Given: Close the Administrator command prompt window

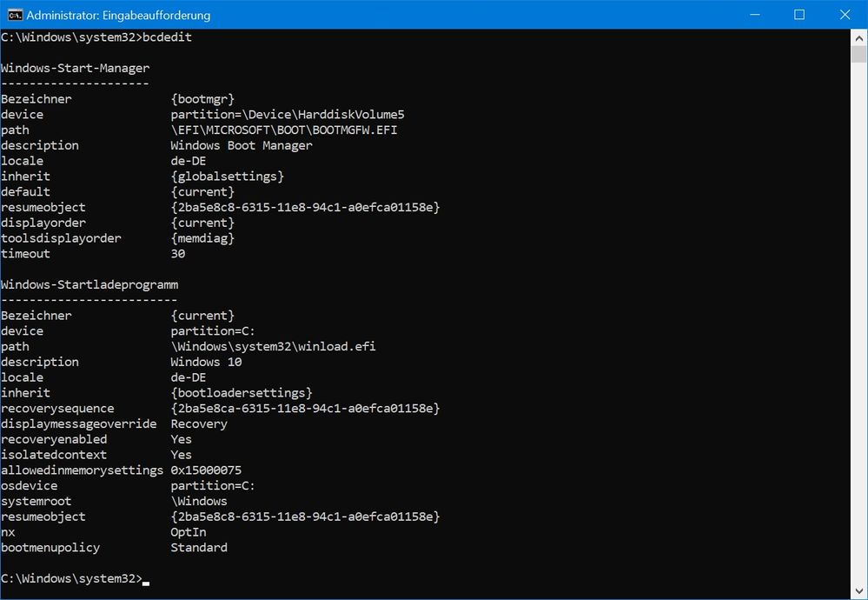Looking at the screenshot, I should pos(845,15).
